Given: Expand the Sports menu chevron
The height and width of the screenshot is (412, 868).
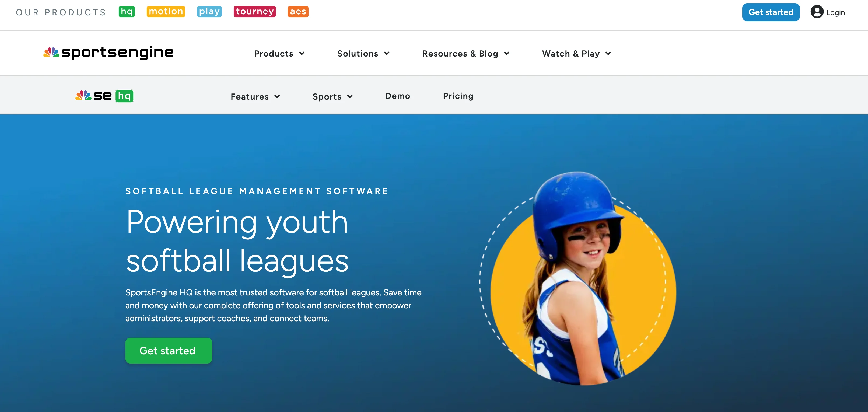Looking at the screenshot, I should tap(350, 96).
